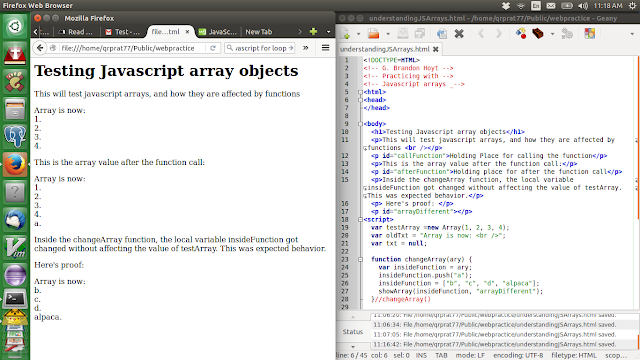The image size is (640, 360).
Task: Launch Eclipse from the dock
Action: point(15,275)
